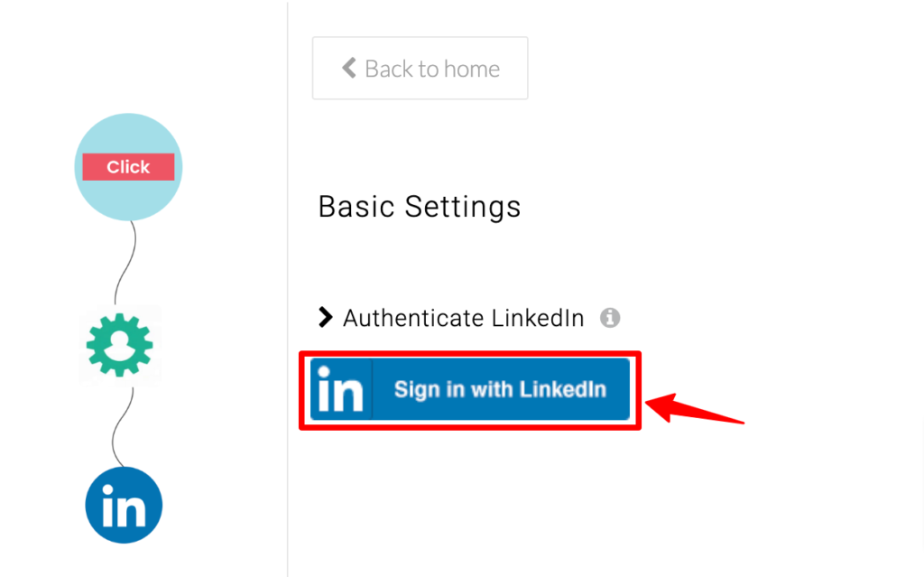
Task: Select the round LinkedIn node in the workflow
Action: (124, 505)
